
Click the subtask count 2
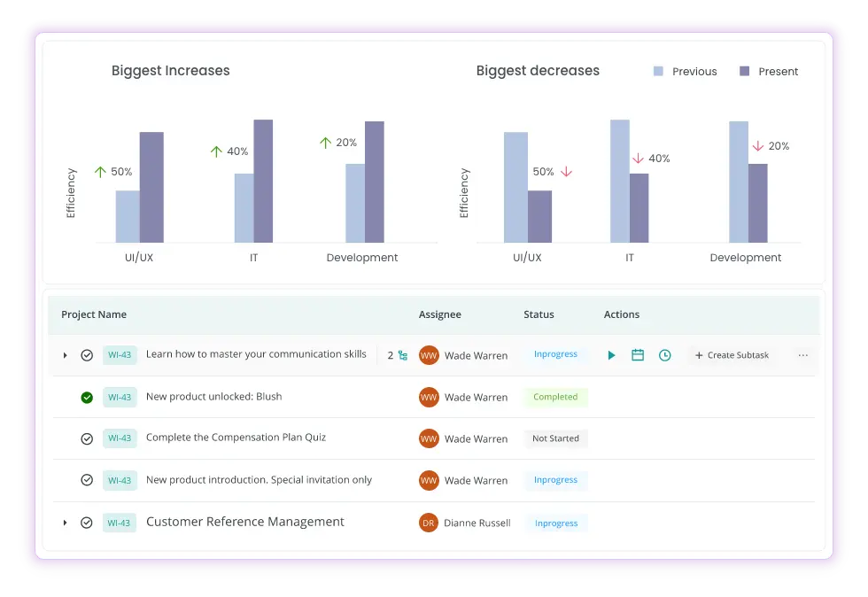tap(391, 355)
